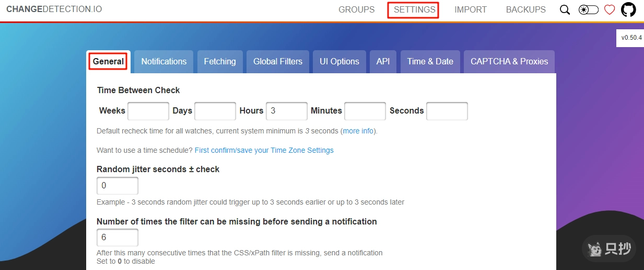Click the random jitter seconds field

click(117, 186)
